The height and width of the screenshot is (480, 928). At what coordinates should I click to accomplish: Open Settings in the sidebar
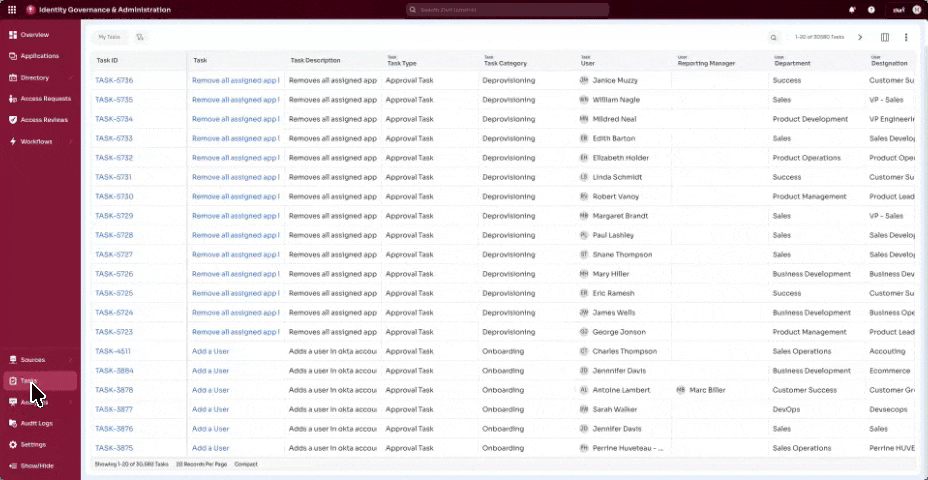33,444
